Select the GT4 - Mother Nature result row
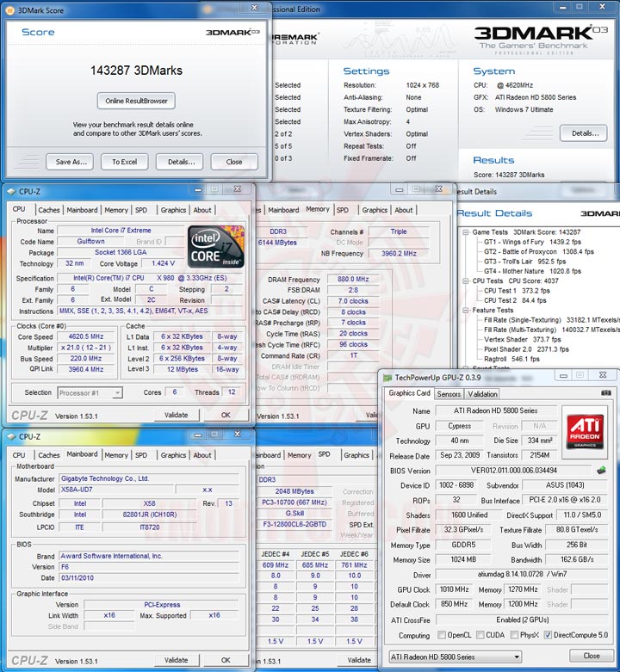This screenshot has height=672, width=620. [532, 271]
